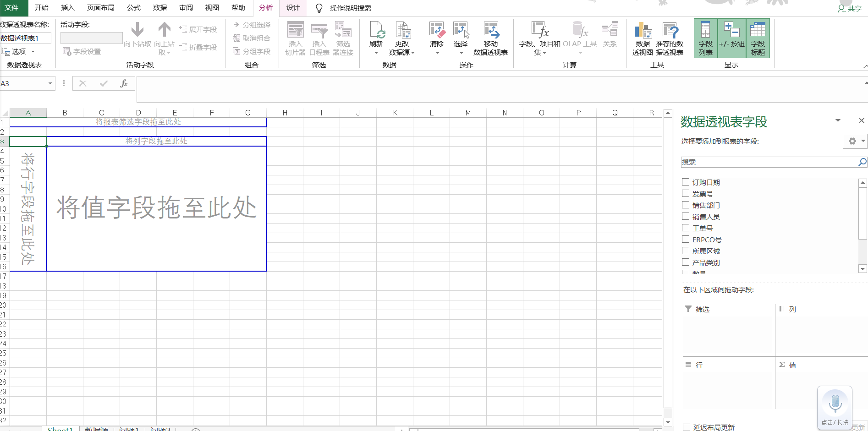Click the 数据透视表名称 input box
This screenshot has width=868, height=431.
point(26,38)
